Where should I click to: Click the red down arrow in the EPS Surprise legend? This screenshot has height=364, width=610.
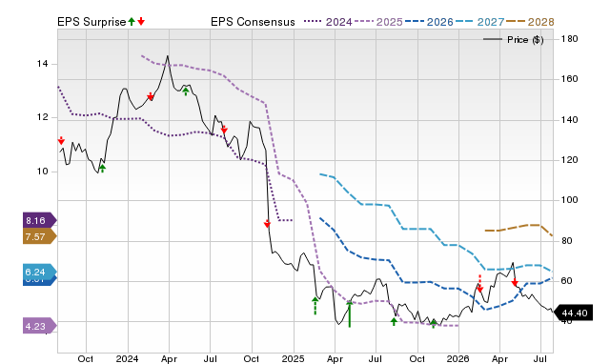(x=141, y=21)
